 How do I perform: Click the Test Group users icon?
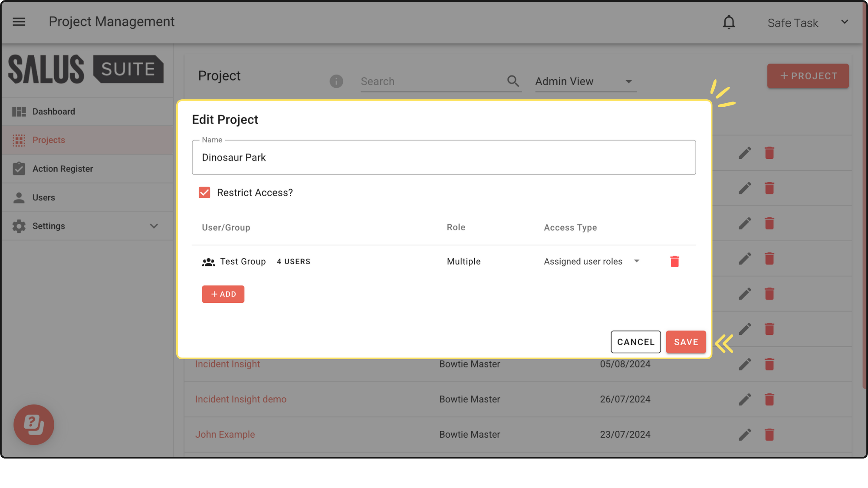click(208, 262)
